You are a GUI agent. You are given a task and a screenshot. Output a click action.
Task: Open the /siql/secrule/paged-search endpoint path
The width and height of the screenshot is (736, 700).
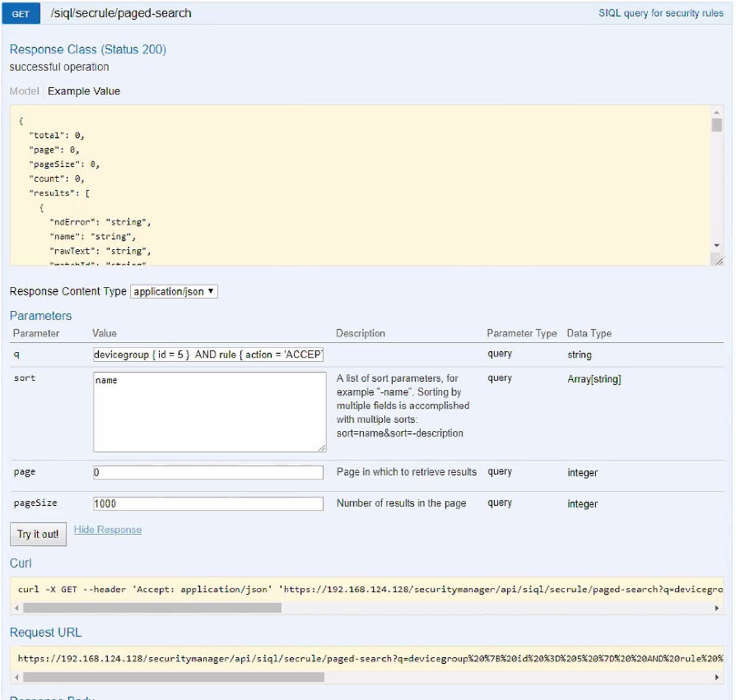[x=121, y=13]
